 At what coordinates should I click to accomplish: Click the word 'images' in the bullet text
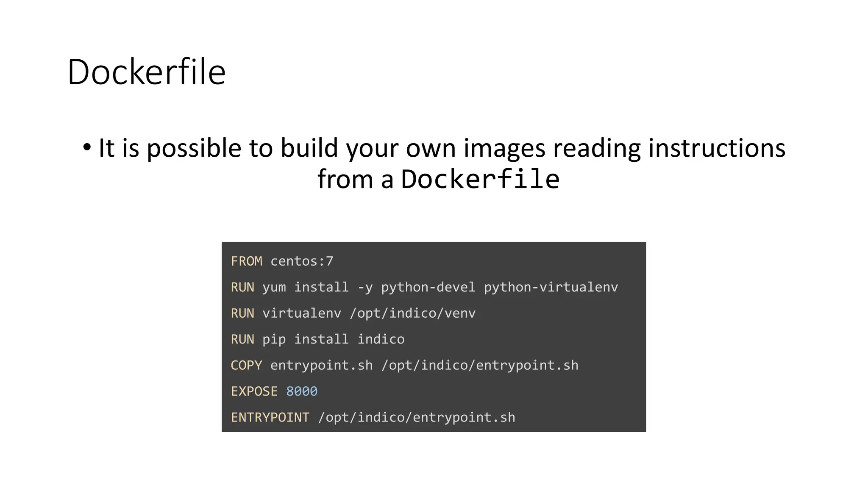tap(504, 148)
